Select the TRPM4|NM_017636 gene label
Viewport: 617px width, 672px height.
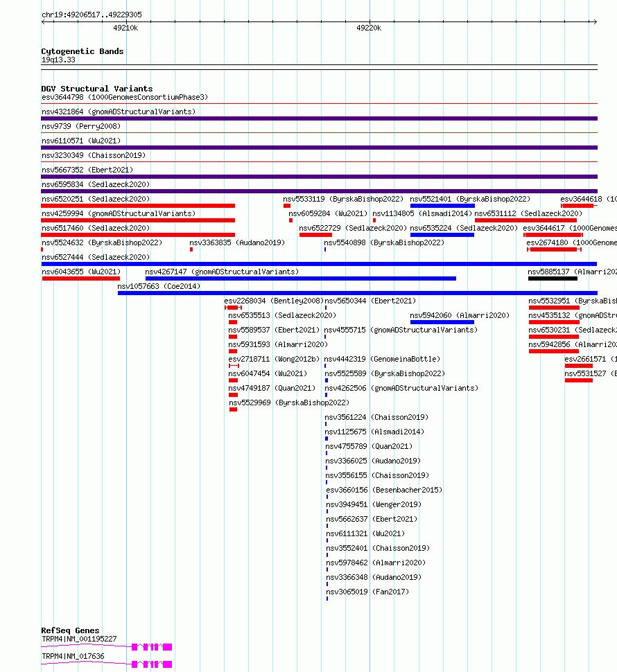tap(73, 657)
